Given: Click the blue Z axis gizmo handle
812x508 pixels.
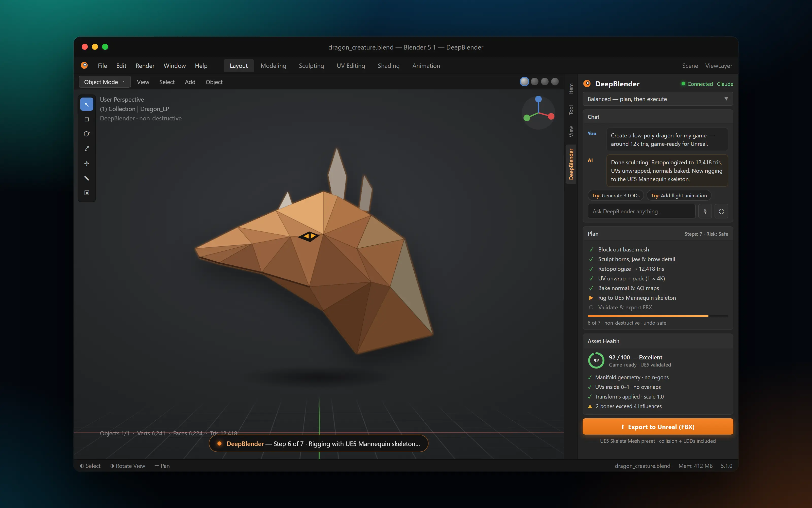Looking at the screenshot, I should tap(538, 99).
